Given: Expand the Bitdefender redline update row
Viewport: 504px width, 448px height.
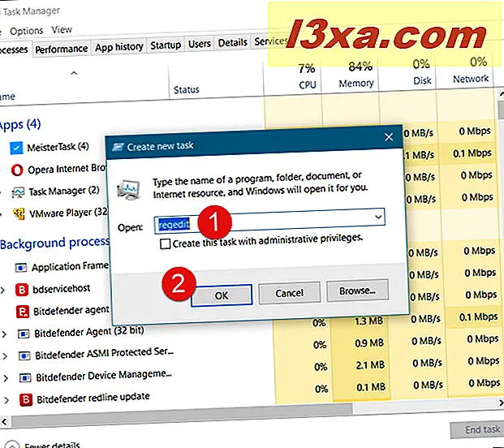Looking at the screenshot, I should tap(6, 400).
